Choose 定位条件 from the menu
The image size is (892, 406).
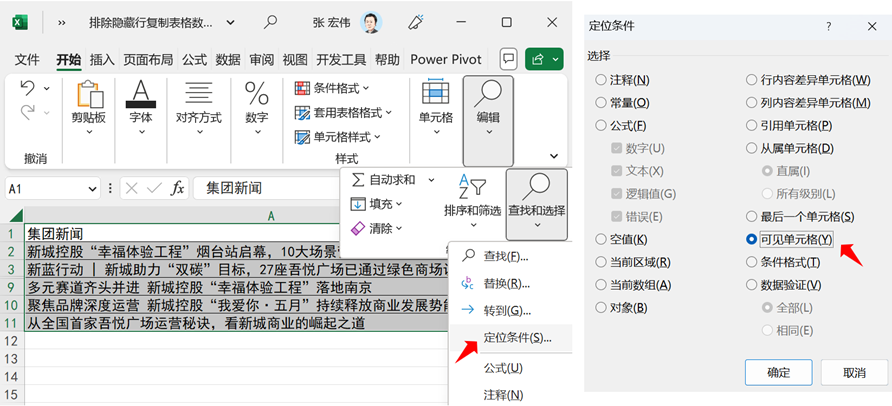[x=516, y=337]
